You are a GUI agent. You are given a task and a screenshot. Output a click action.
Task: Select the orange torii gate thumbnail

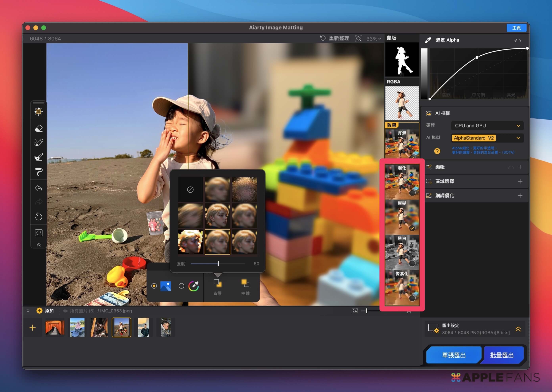55,327
